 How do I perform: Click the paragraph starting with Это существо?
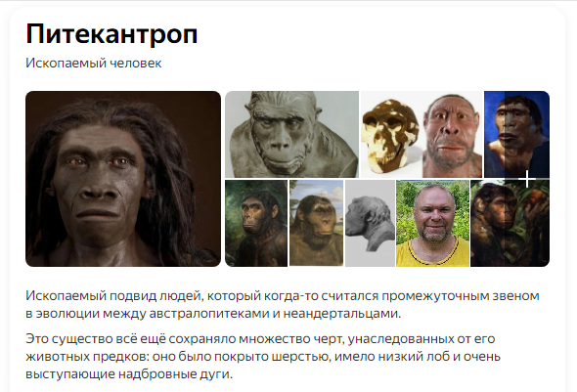(263, 357)
